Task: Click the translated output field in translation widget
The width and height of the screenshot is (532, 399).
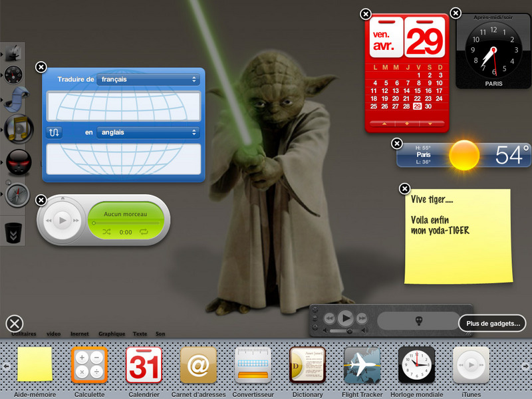Action: [x=124, y=159]
